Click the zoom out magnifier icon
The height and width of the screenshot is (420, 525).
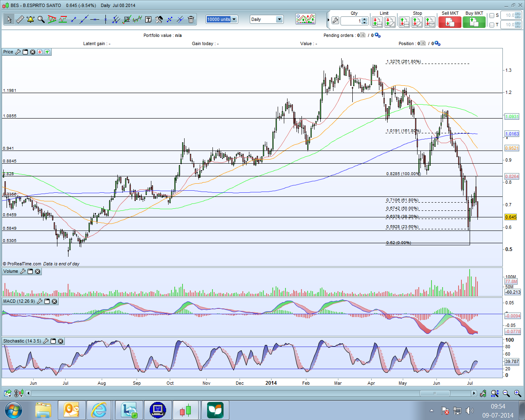pos(506,393)
